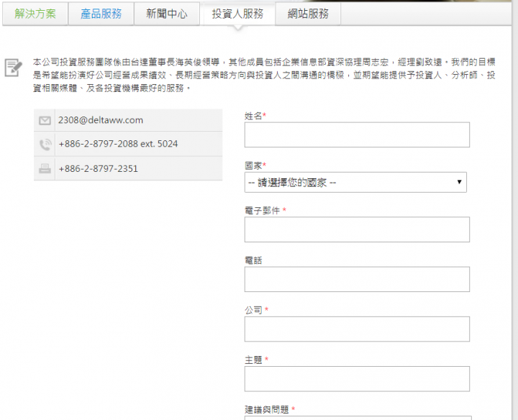
Task: Open the 請選擇您的國家 country dropdown
Action: click(355, 182)
